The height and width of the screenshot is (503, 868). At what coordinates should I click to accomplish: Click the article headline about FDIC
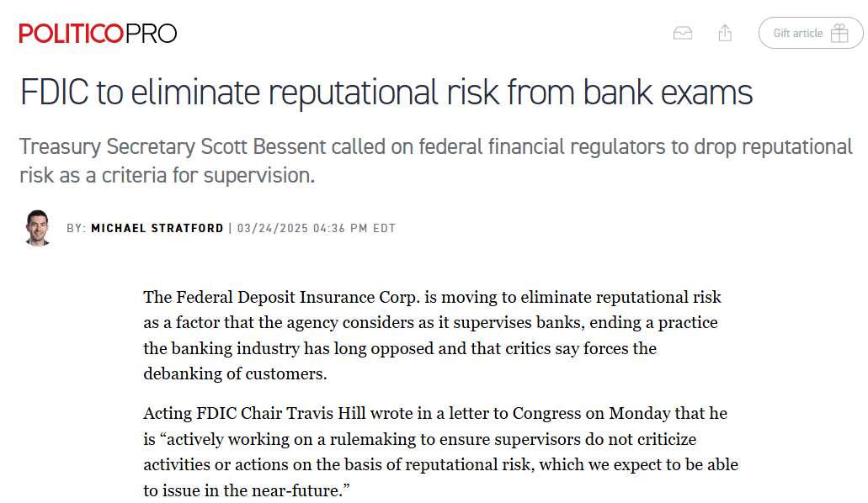tap(386, 93)
